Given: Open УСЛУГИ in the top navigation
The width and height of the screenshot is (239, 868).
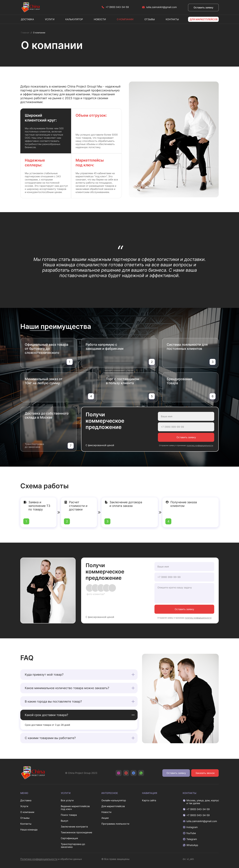Looking at the screenshot, I should click(x=49, y=20).
